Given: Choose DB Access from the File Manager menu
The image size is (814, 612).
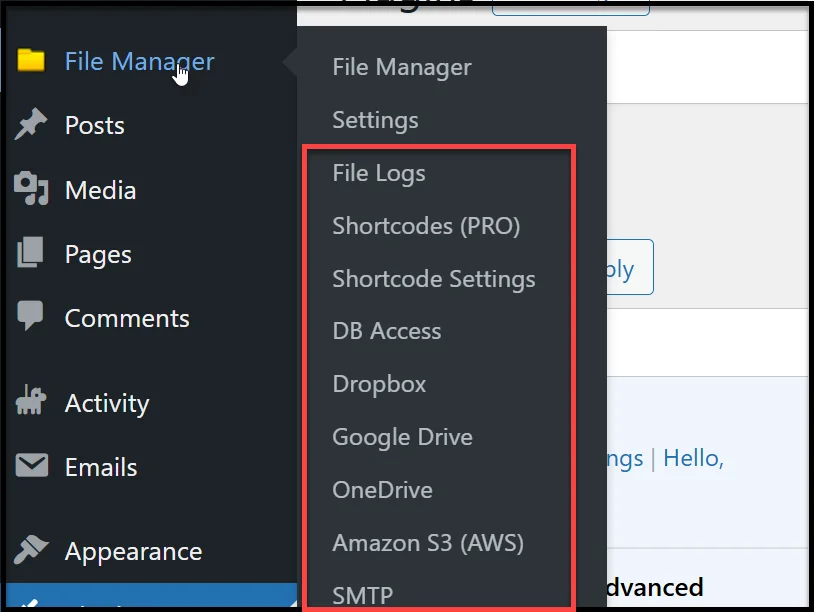Looking at the screenshot, I should pos(386,331).
